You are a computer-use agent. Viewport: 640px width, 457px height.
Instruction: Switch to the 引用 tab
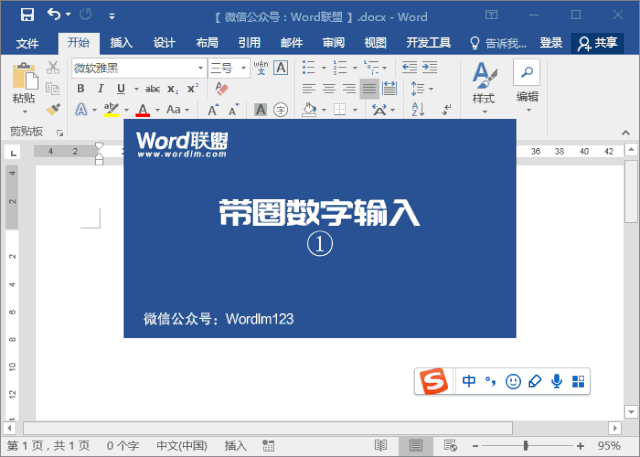coord(249,43)
